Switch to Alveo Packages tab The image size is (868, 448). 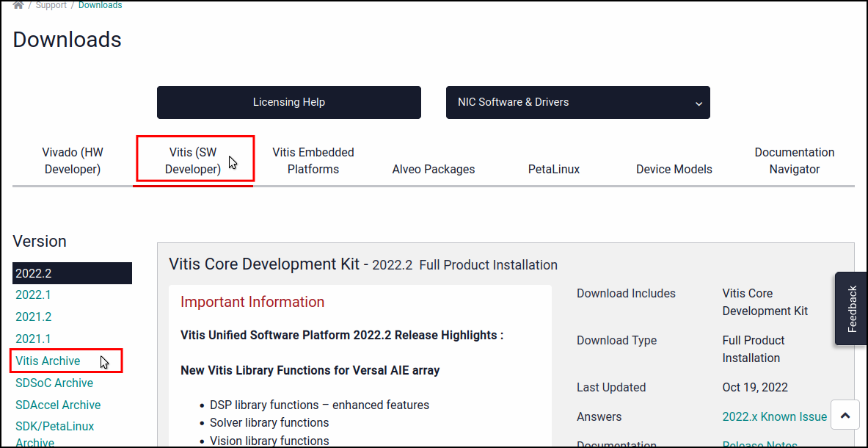434,169
